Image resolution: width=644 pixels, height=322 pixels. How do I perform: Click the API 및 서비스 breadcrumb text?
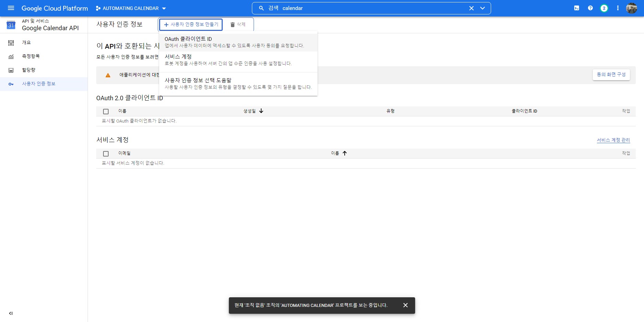click(x=35, y=21)
